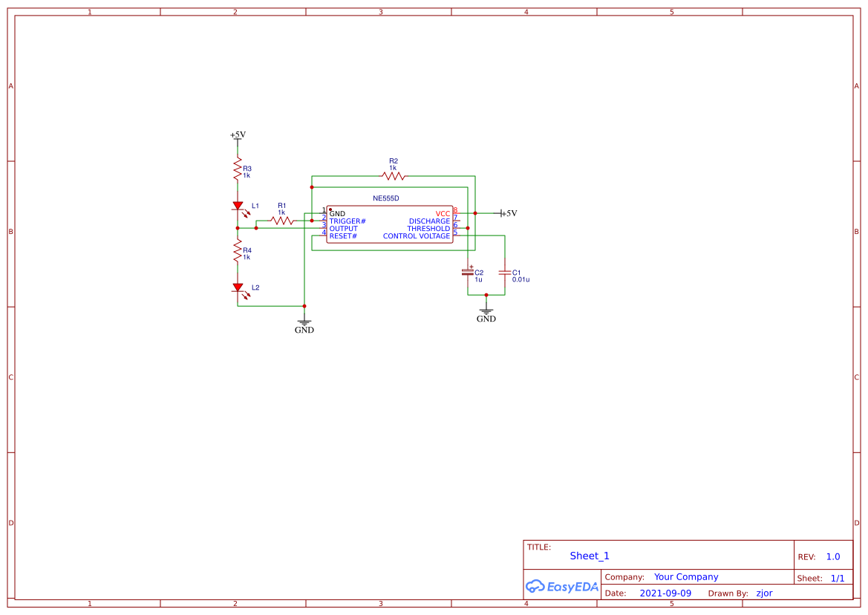Click the Sheet_1 title text

pyautogui.click(x=589, y=556)
